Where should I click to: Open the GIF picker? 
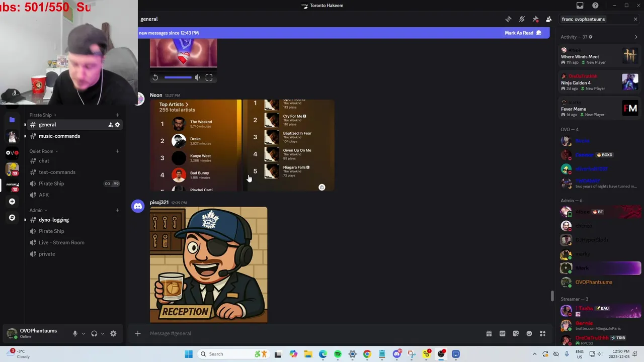502,333
